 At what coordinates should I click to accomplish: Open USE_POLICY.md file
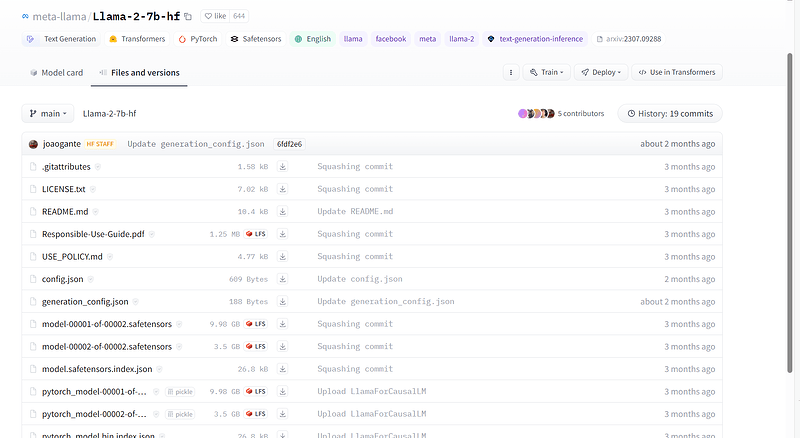coord(72,256)
